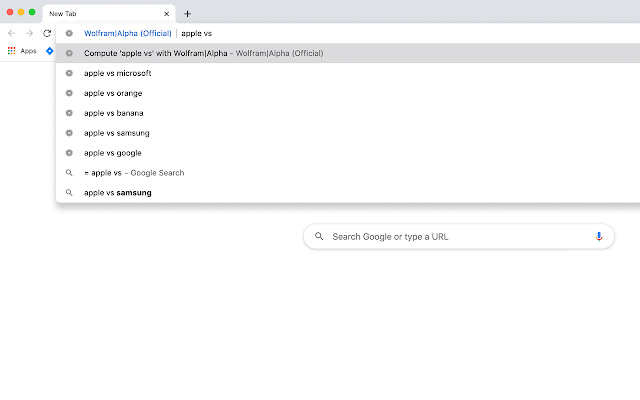Click the blue diamond bookmark icon
This screenshot has height=400, width=640.
49,50
